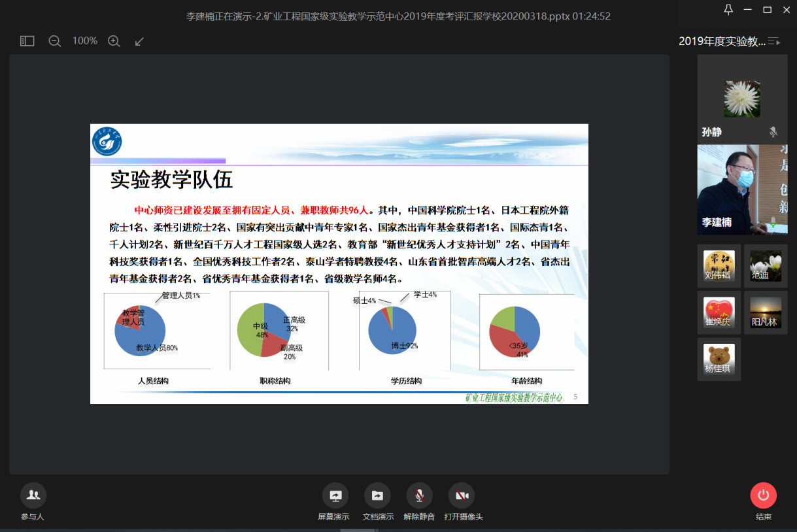Click 孙静's muted microphone indicator

[x=773, y=132]
